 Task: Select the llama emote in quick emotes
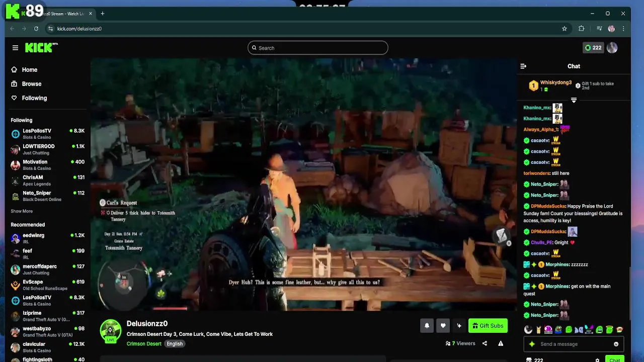[x=538, y=330]
